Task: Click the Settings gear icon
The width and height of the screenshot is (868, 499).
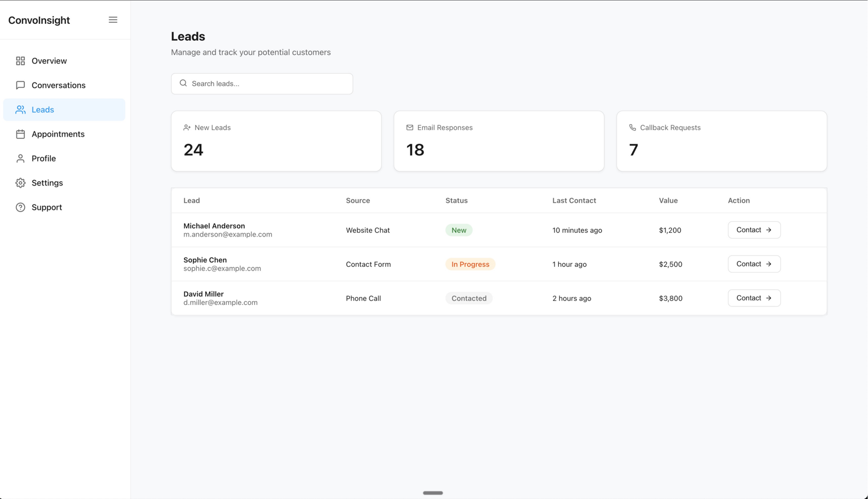Action: [21, 183]
